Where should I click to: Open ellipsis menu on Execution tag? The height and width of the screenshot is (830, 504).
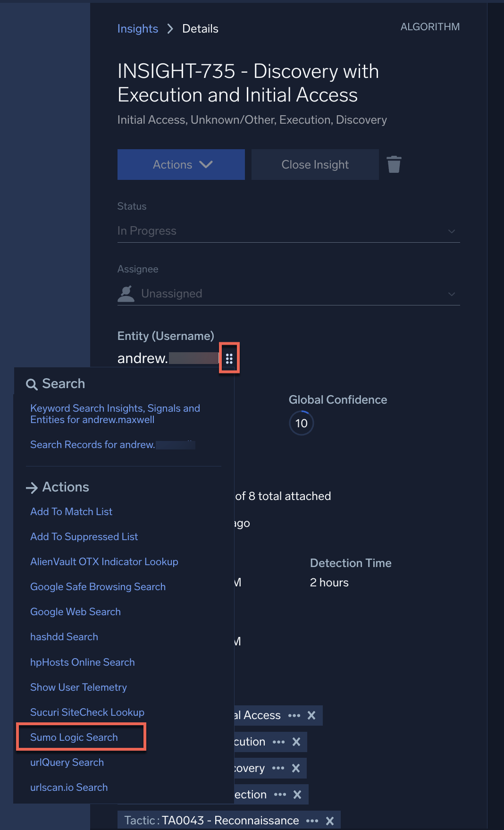pos(278,742)
